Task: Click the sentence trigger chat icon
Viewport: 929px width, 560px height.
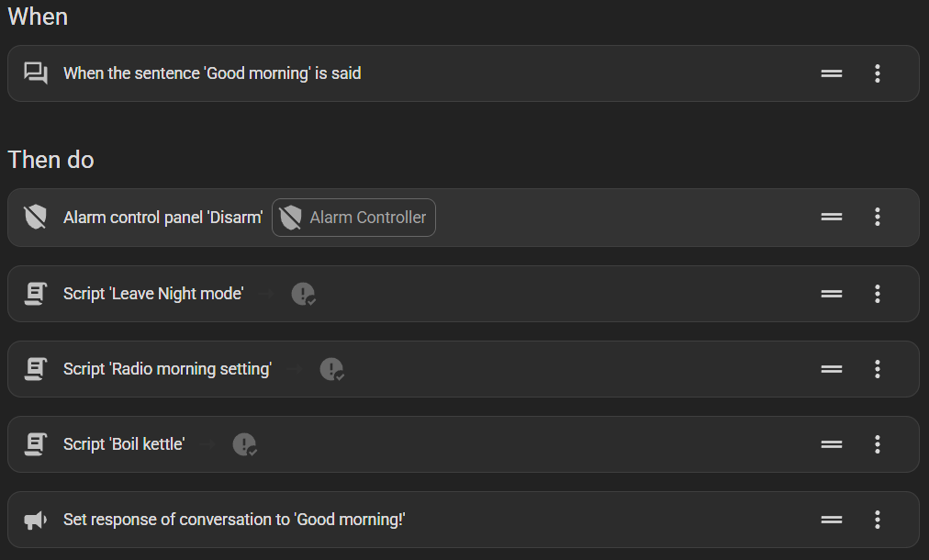Action: 36,73
